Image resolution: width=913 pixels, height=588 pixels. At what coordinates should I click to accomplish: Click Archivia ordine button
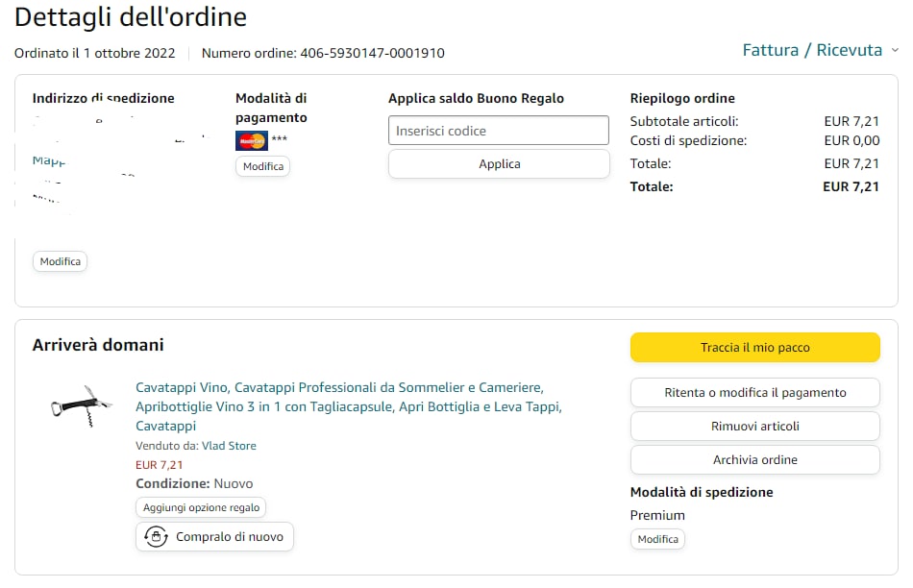[754, 459]
